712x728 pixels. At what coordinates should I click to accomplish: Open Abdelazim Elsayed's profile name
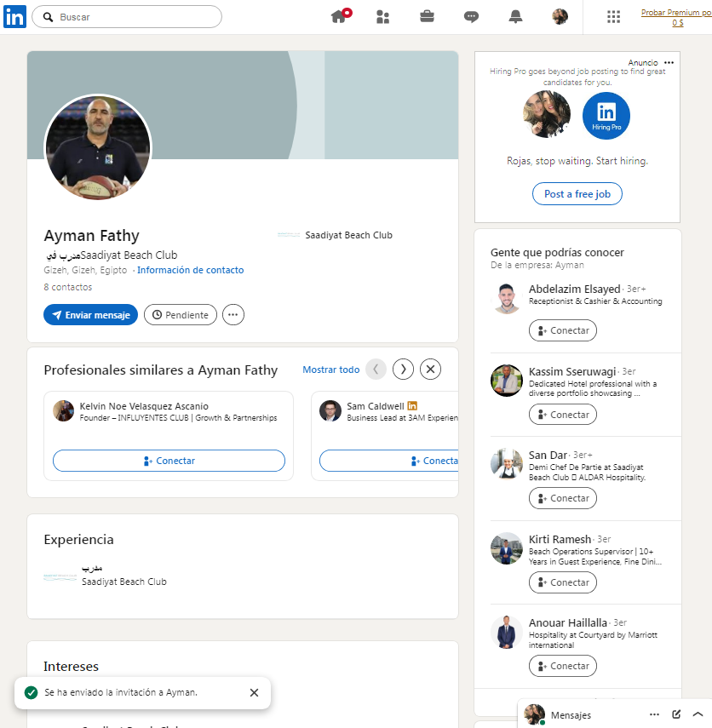point(575,289)
